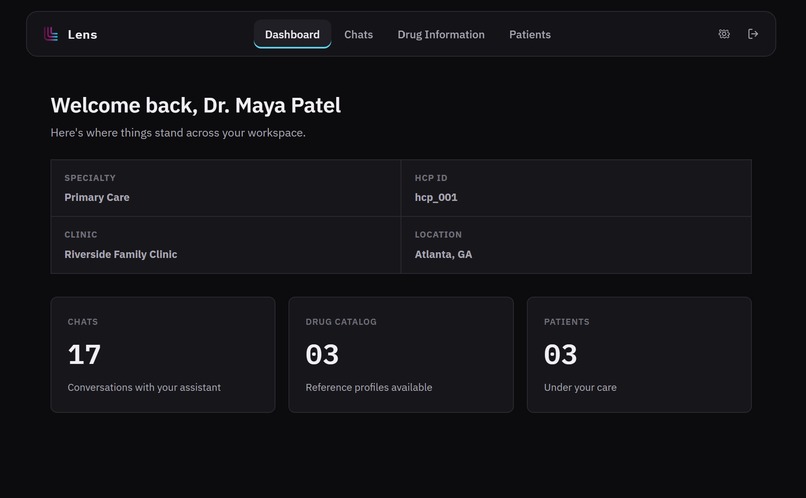Click the logout icon
The height and width of the screenshot is (498, 806).
753,34
